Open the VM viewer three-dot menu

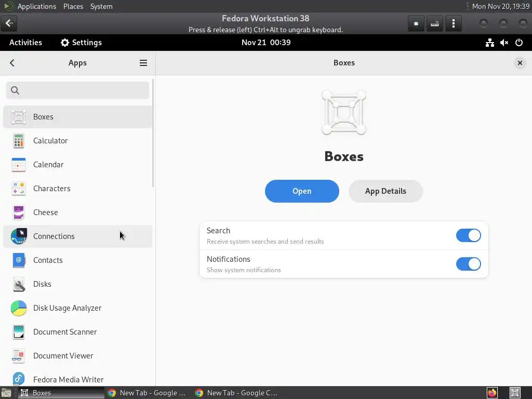[453, 23]
